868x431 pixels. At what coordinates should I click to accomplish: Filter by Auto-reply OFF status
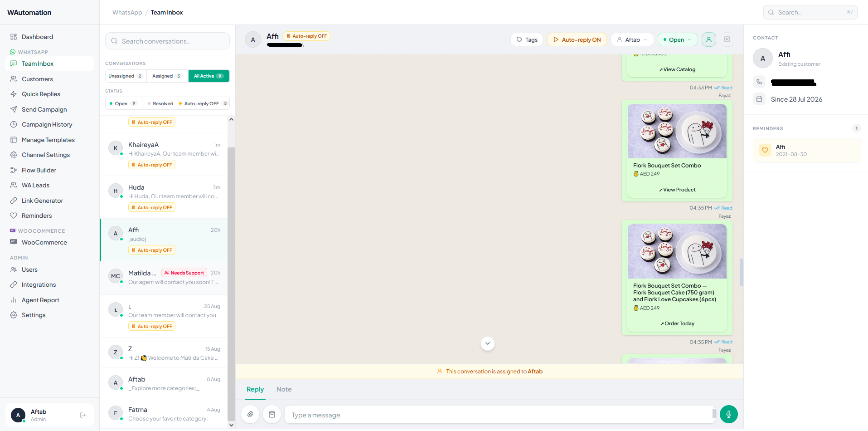204,103
